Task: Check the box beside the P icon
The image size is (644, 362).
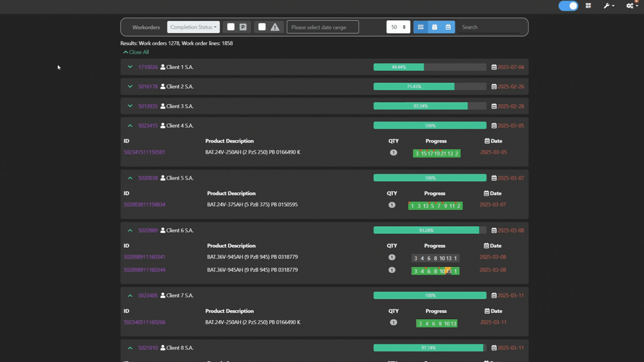Action: tap(231, 27)
